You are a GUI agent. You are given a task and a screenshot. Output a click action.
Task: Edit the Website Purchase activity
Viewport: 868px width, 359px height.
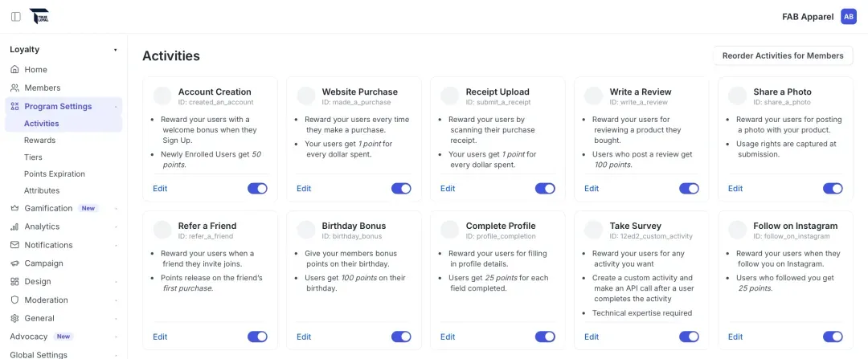pos(304,189)
